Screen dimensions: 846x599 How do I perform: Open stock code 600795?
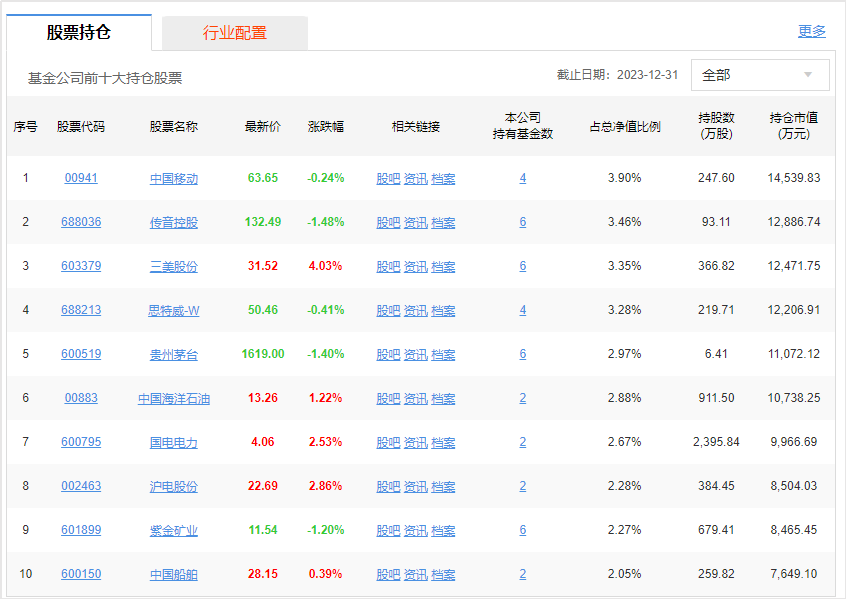pyautogui.click(x=81, y=442)
